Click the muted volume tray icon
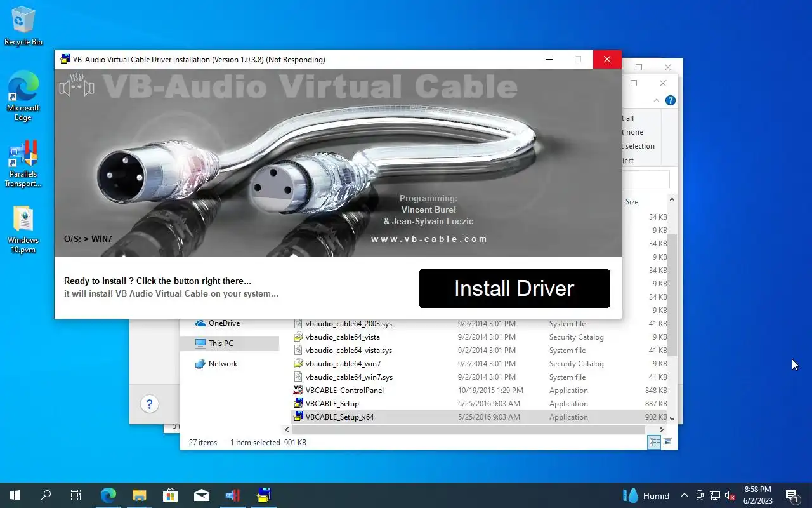Image resolution: width=812 pixels, height=508 pixels. (730, 496)
